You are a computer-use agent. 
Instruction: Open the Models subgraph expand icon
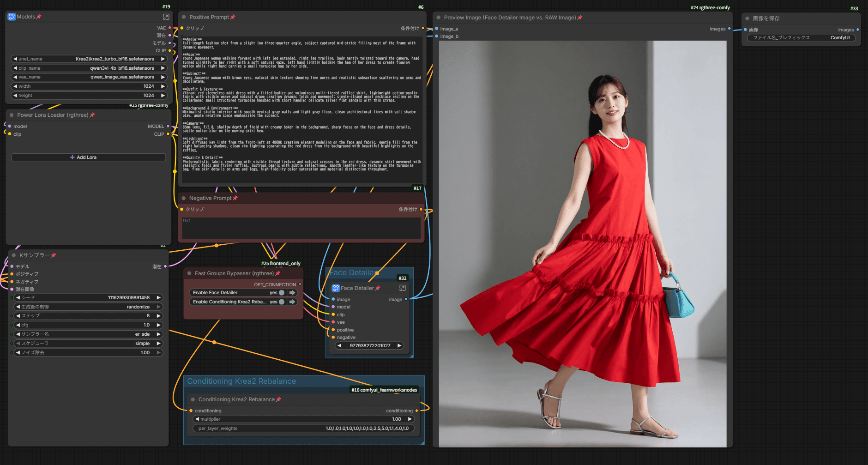166,17
